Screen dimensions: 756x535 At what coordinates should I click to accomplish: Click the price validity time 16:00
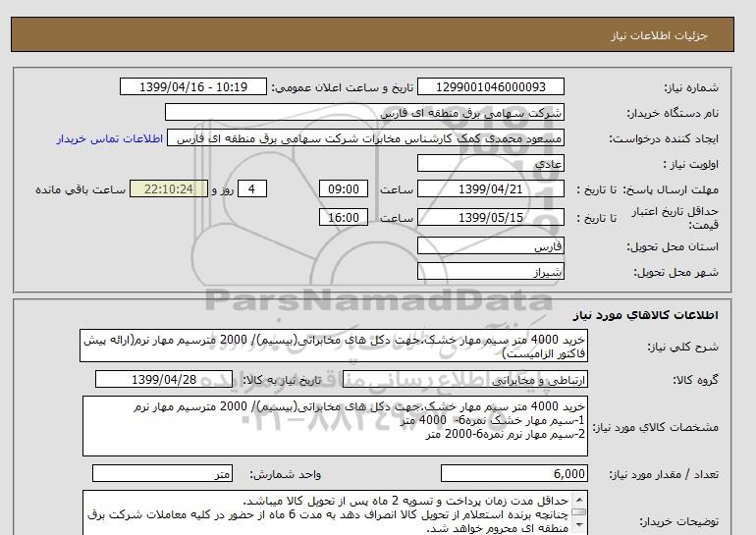coord(344,217)
